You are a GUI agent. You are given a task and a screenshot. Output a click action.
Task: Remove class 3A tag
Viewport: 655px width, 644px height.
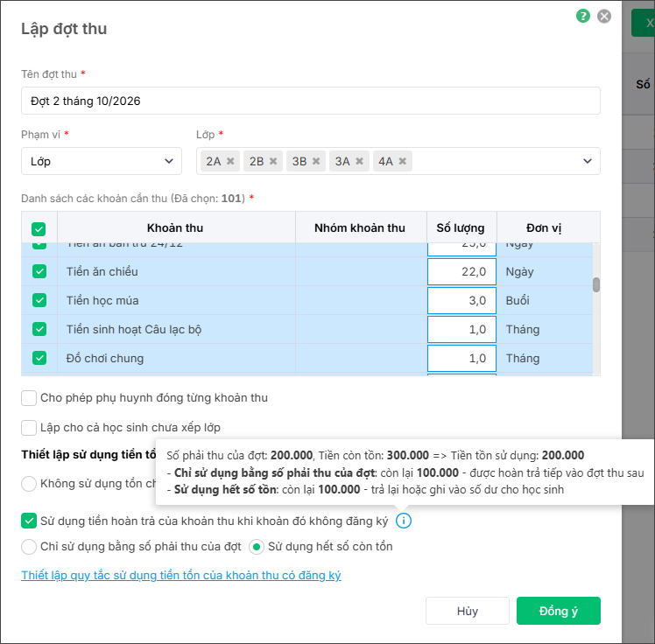359,161
